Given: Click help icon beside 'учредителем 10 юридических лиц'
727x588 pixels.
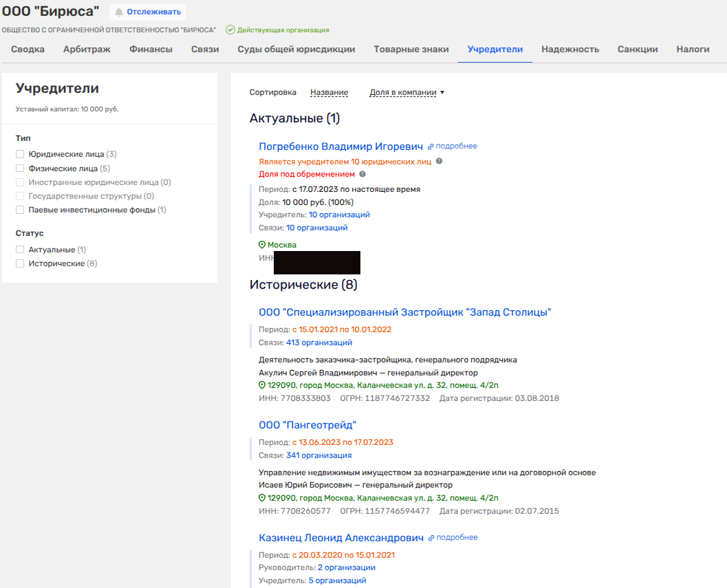Looking at the screenshot, I should 439,162.
